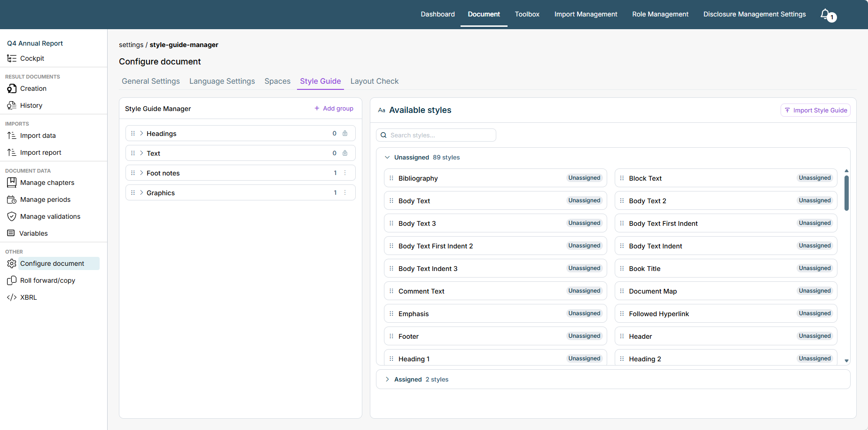
Task: Grab the drag handle of Headings group
Action: tap(133, 133)
